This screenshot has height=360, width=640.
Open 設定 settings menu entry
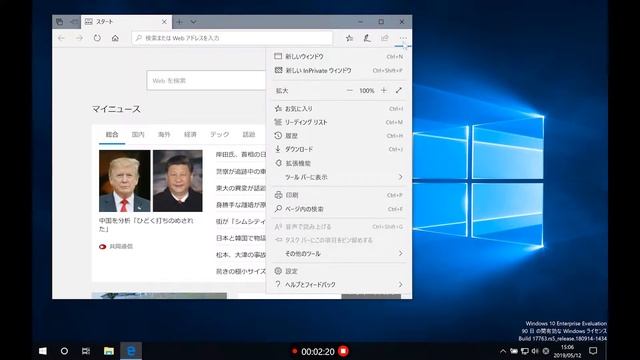(x=339, y=271)
